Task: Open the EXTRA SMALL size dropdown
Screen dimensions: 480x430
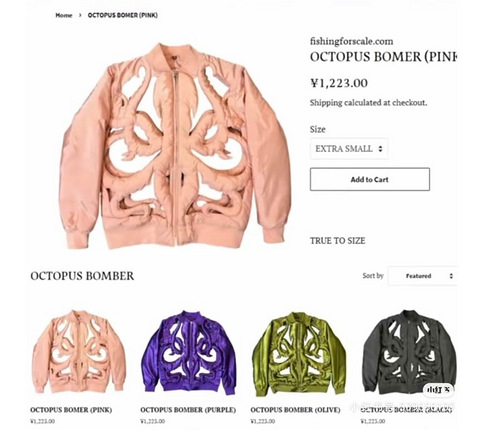Action: (349, 149)
